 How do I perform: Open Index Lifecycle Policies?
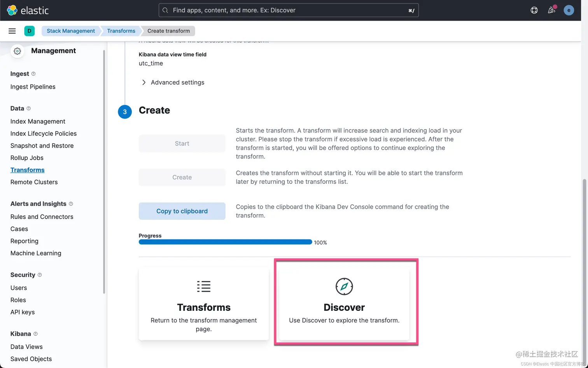pos(44,133)
